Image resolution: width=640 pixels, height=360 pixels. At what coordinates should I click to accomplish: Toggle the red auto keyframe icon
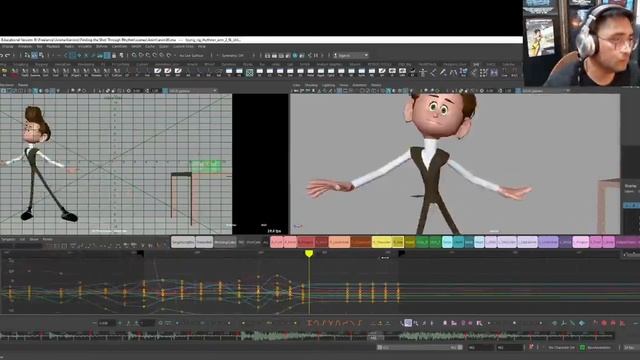click(x=531, y=347)
